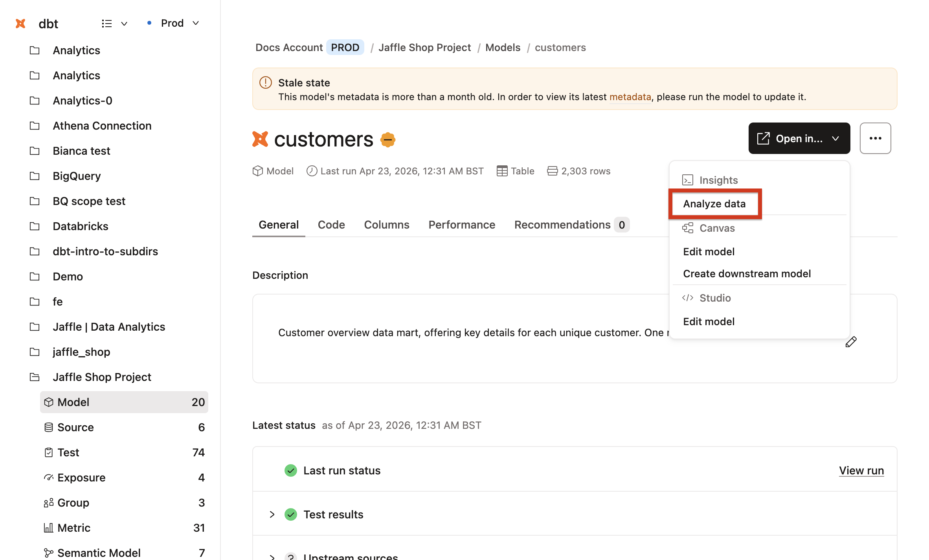Click the Studio code icon in menu
Viewport: 929px width, 560px height.
(688, 298)
